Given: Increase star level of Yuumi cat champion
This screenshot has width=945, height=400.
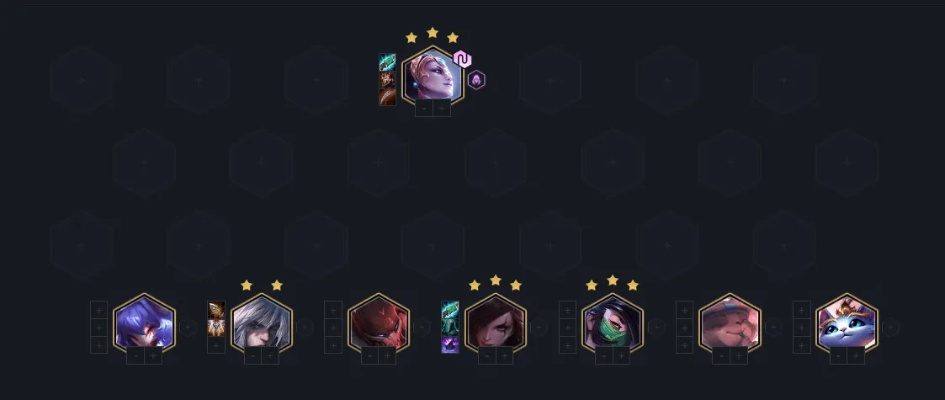Looking at the screenshot, I should point(855,356).
